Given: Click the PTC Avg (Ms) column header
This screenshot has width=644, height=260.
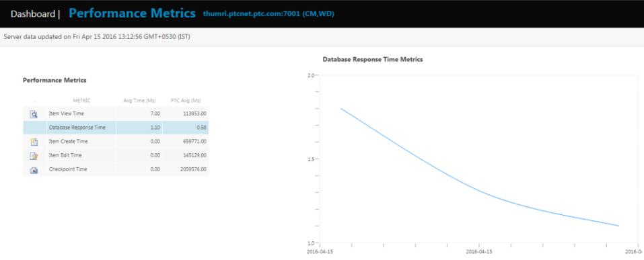Looking at the screenshot, I should tap(186, 101).
